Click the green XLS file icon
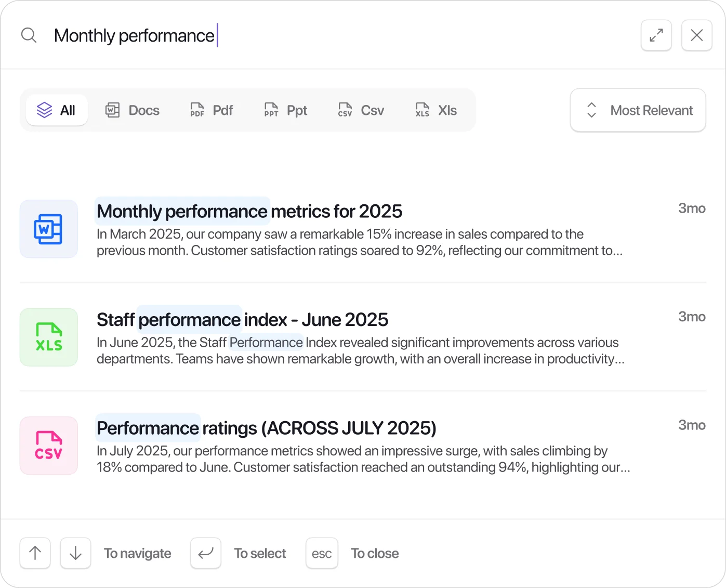 [49, 337]
